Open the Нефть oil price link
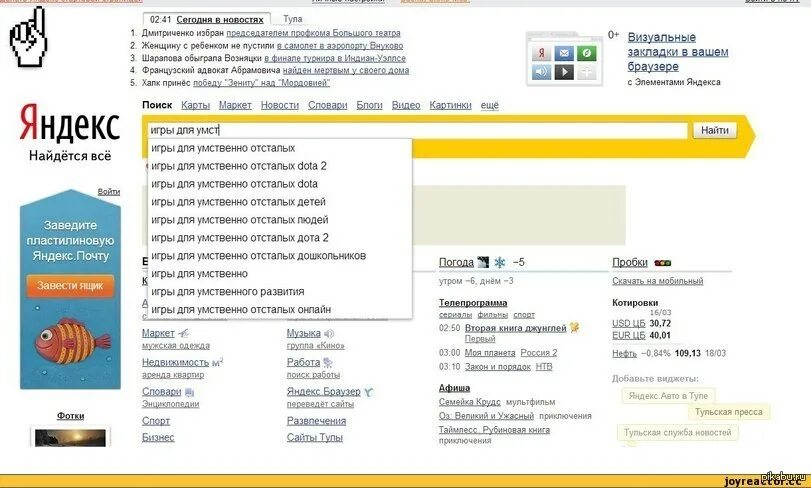811x488 pixels. tap(624, 353)
